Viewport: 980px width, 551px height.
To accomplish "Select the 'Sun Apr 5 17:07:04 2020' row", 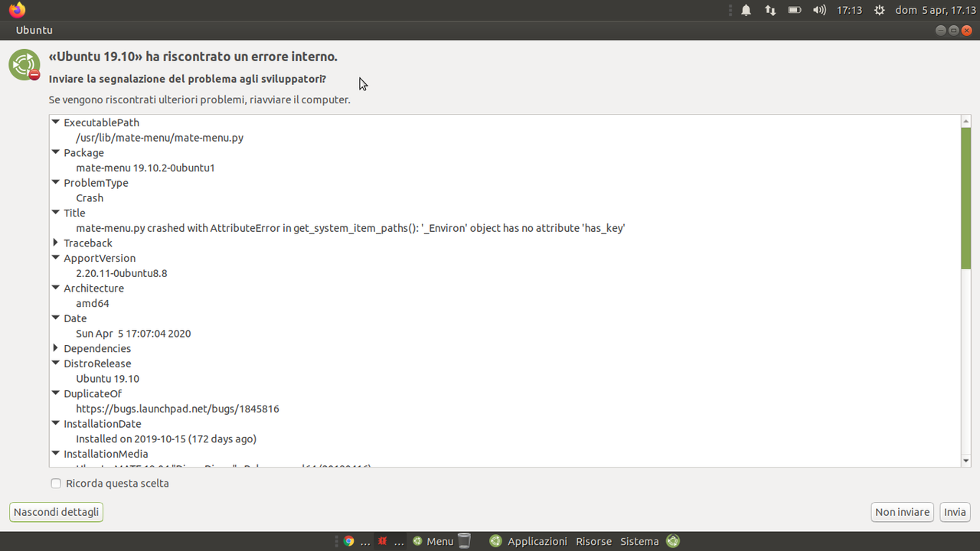I will (505, 334).
